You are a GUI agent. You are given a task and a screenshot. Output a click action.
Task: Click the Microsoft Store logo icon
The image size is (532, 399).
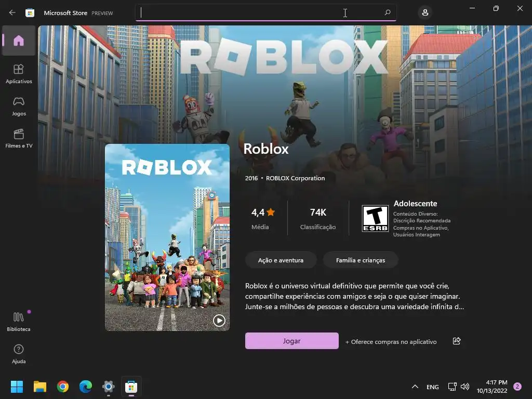point(30,13)
